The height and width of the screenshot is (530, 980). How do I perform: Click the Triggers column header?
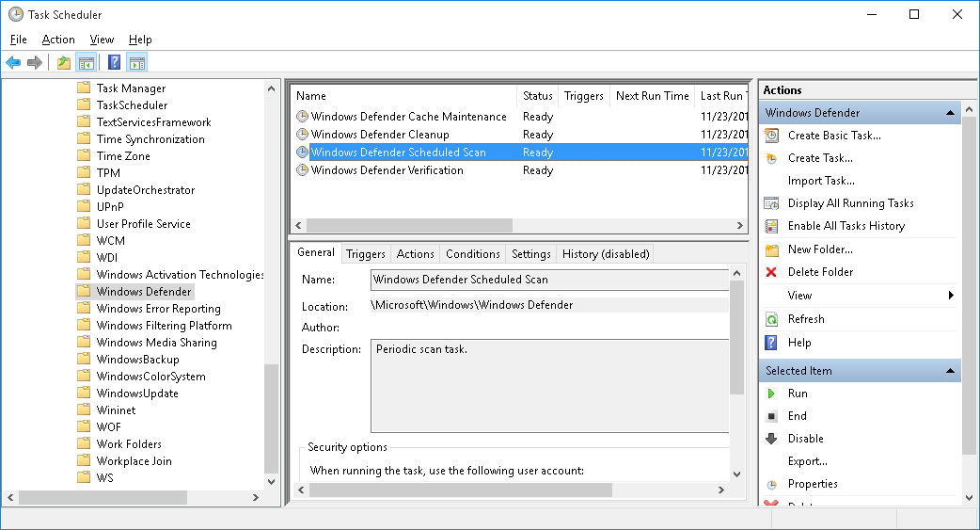583,96
